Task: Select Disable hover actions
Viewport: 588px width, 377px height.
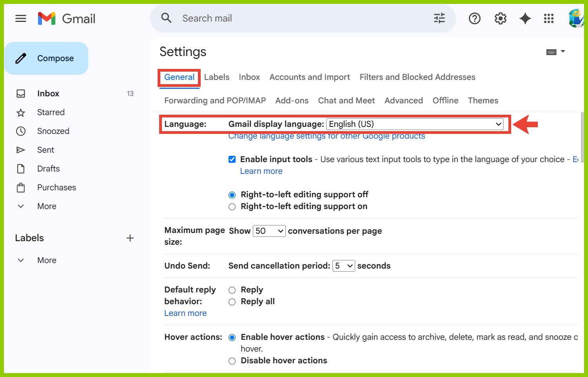Action: 232,361
